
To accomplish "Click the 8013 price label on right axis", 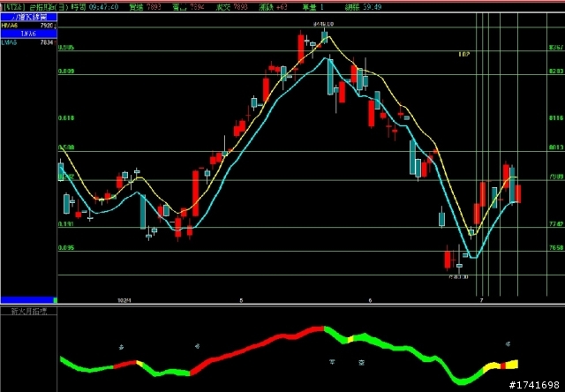I will pyautogui.click(x=556, y=147).
